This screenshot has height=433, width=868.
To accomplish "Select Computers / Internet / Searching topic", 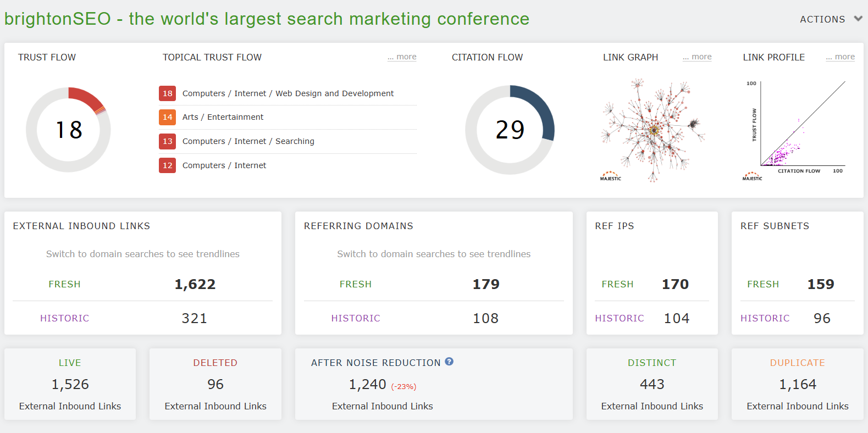I will (248, 141).
